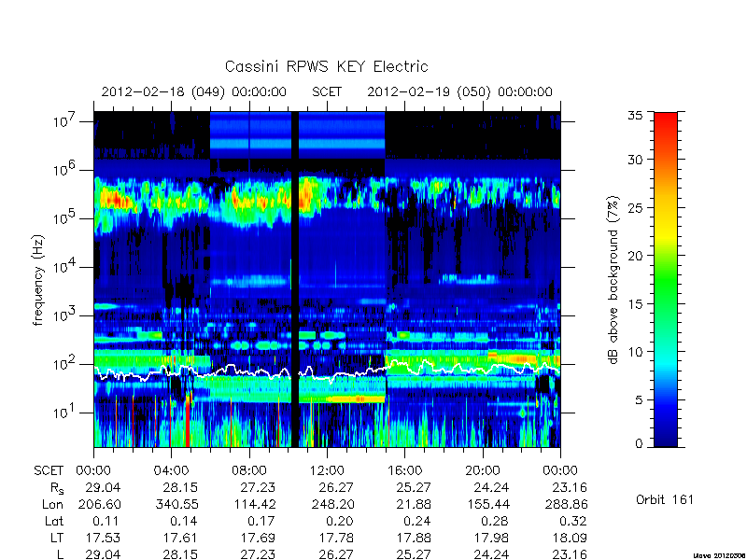The image size is (747, 560).
Task: Click latitude value 0.28
Action: tap(495, 522)
